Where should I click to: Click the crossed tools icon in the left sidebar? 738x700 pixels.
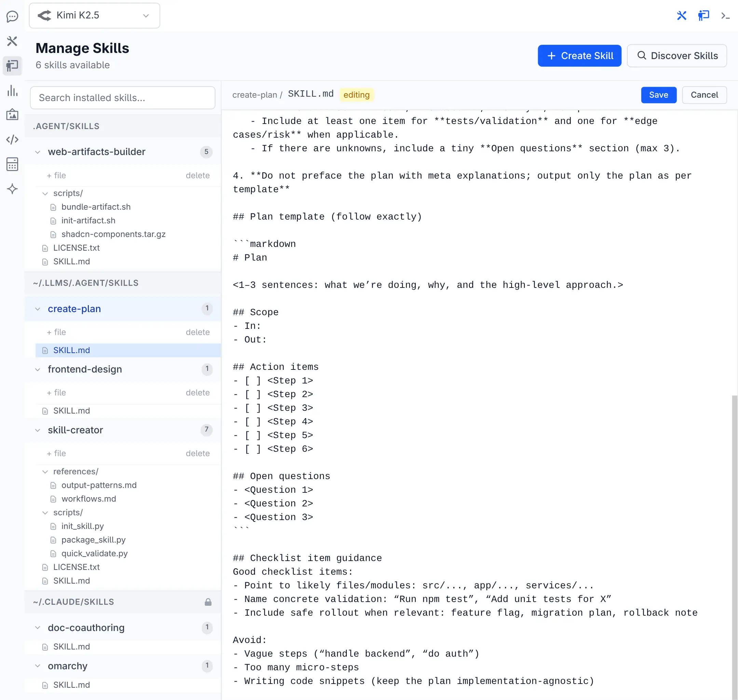point(12,41)
